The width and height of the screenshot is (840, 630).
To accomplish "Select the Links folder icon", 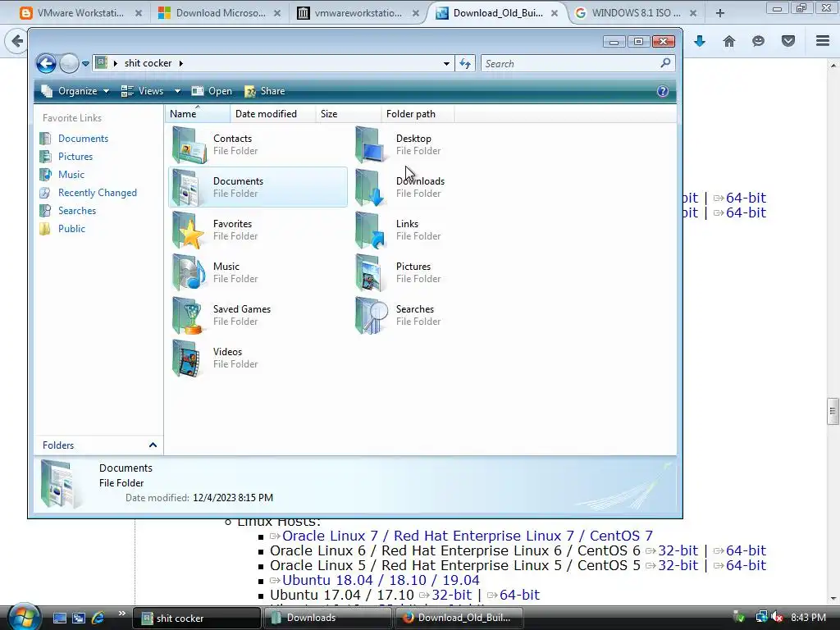I will click(372, 231).
